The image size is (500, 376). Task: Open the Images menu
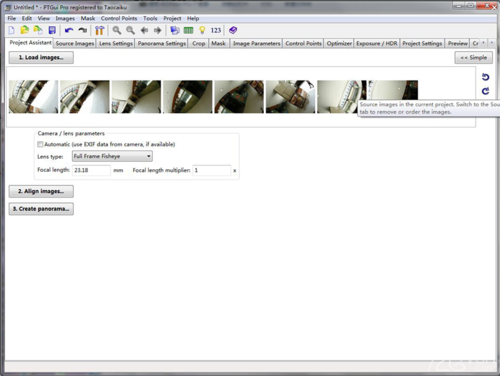point(65,18)
